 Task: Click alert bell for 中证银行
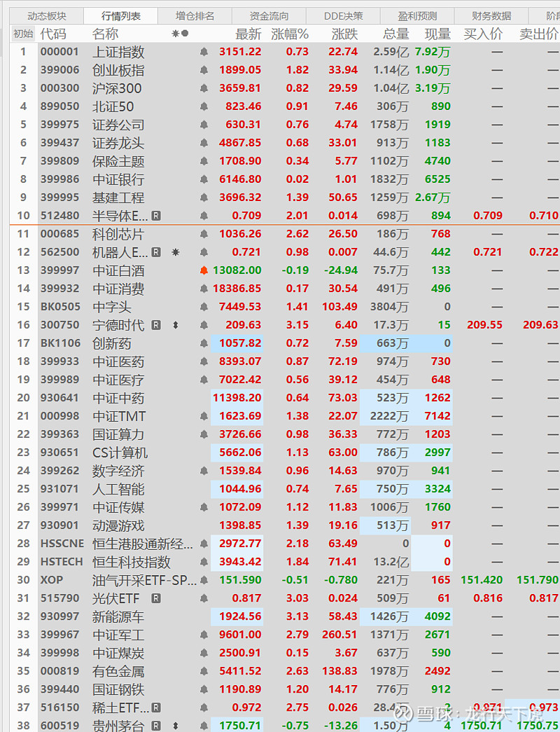pos(204,179)
